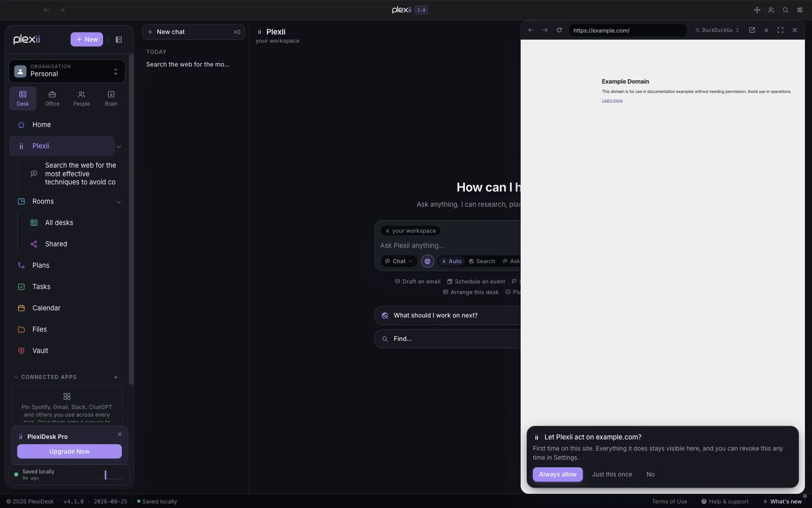This screenshot has height=508, width=812.
Task: Click the New button in sidebar
Action: pos(87,40)
